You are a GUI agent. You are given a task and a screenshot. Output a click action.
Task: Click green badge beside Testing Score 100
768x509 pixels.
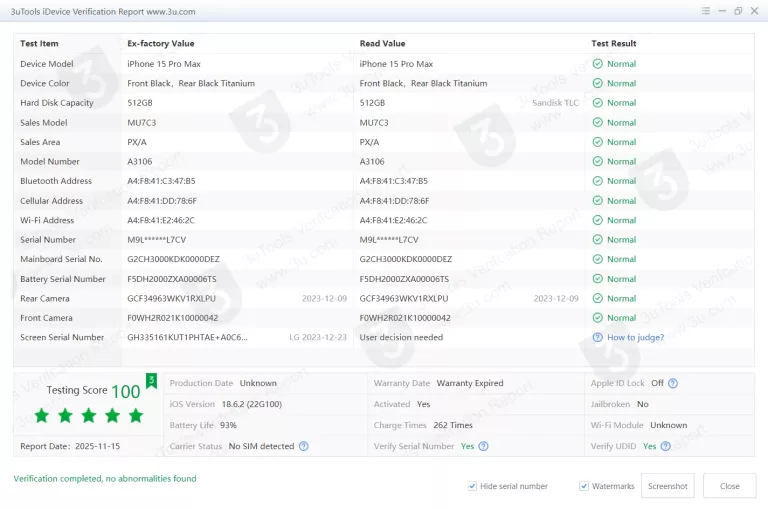(151, 380)
